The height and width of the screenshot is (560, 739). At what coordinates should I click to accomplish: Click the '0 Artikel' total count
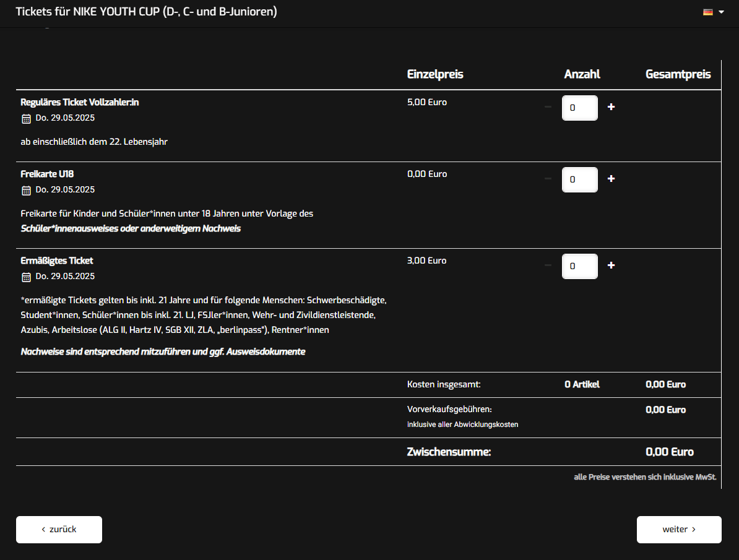tap(582, 385)
